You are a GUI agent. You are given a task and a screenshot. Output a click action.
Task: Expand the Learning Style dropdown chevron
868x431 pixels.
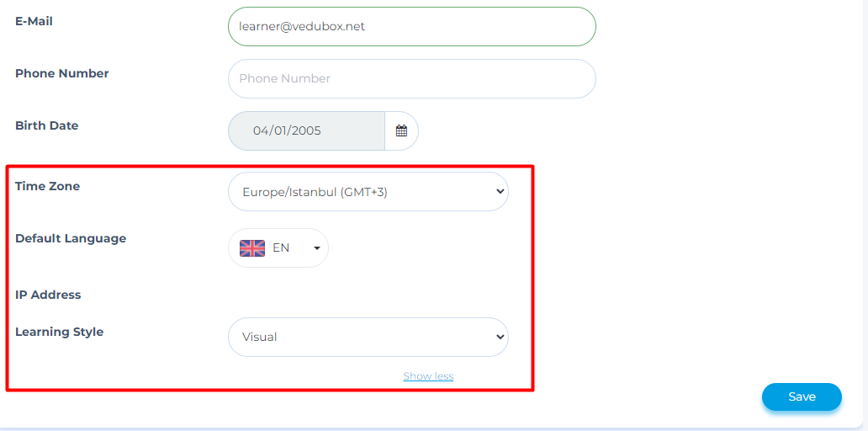[500, 337]
